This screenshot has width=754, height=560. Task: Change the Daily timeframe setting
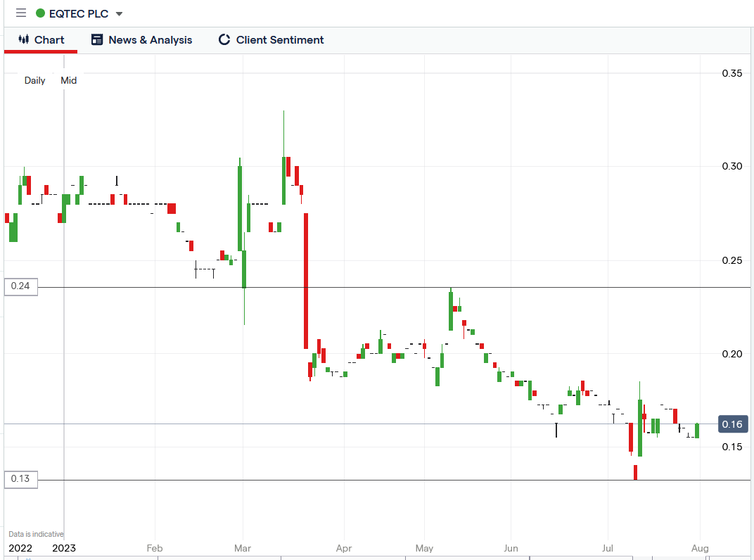point(34,80)
